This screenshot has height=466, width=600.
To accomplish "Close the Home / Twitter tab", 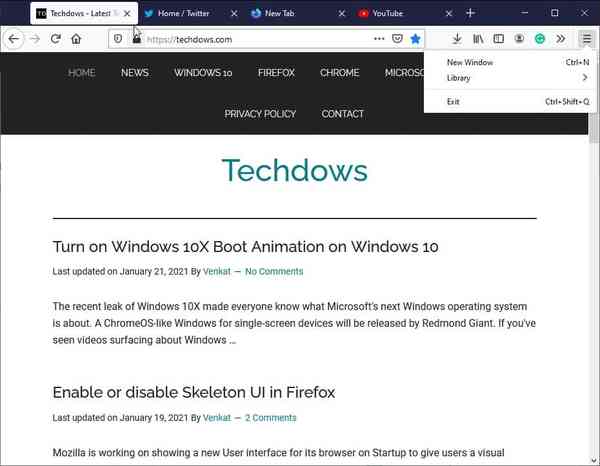I will pos(234,13).
